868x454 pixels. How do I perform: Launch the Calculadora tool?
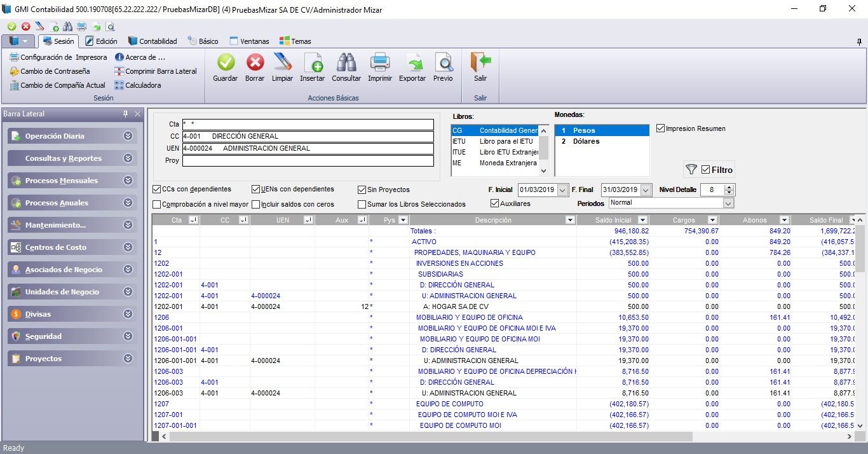point(138,85)
